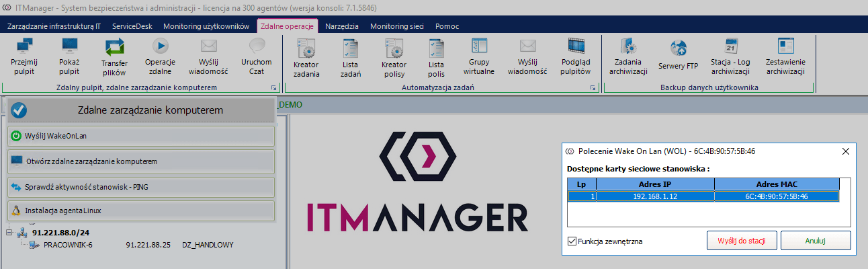This screenshot has width=868, height=269.
Task: Open Podgląd pulpitów view
Action: (x=576, y=56)
